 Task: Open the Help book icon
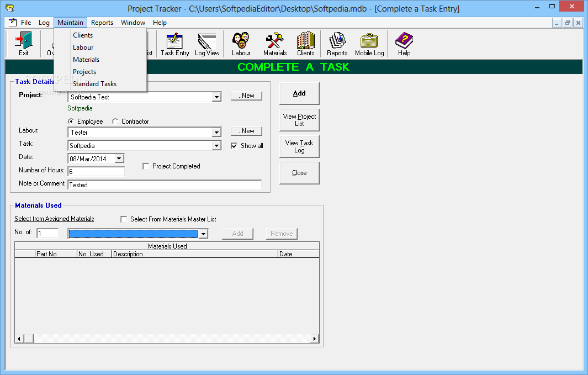(404, 44)
